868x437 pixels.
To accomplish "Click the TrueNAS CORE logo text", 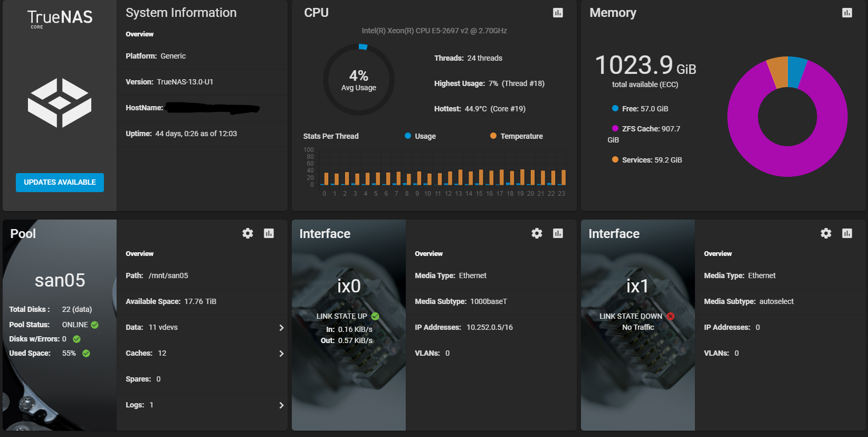I will pos(60,18).
